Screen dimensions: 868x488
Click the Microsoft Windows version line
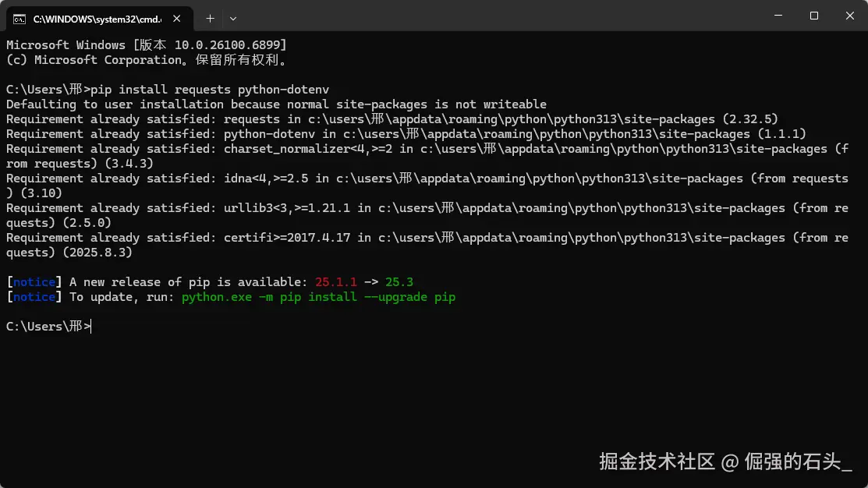tap(147, 45)
